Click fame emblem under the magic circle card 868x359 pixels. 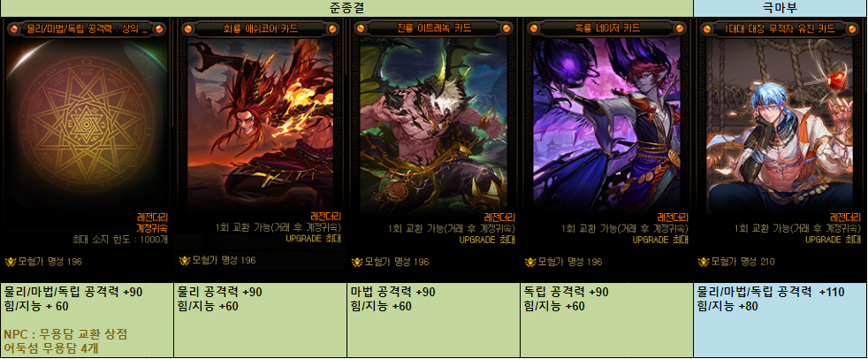click(x=11, y=262)
